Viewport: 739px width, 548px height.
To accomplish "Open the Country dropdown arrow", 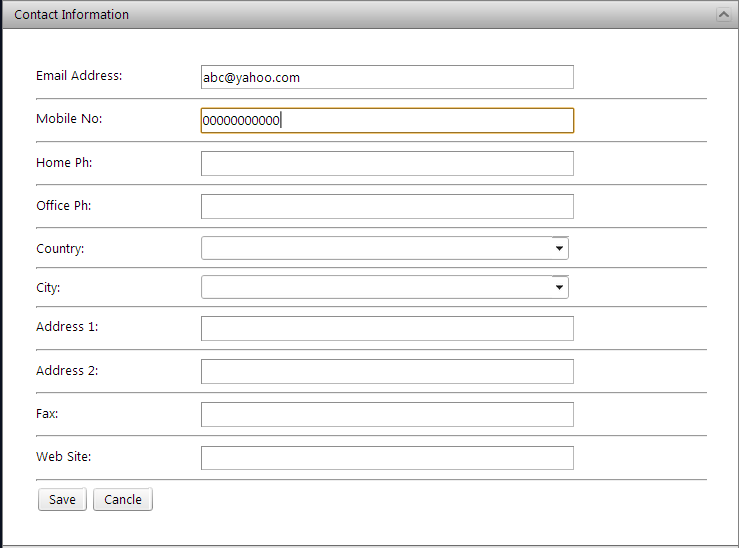I will (x=559, y=248).
